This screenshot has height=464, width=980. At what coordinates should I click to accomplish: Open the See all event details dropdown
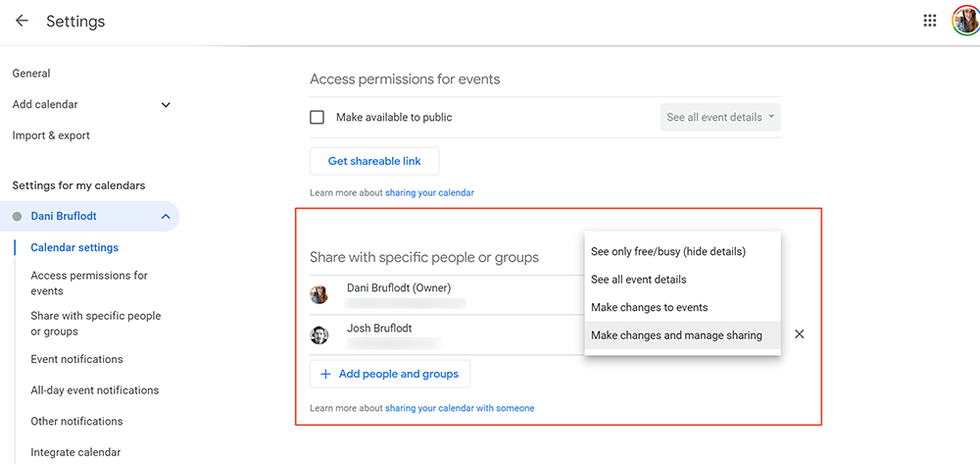(x=720, y=118)
